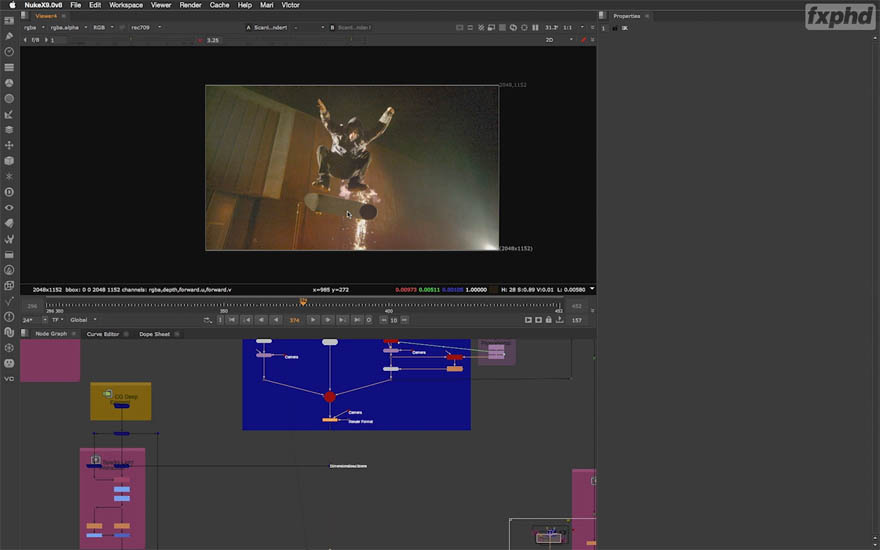
Task: Open the Time nodes clock icon
Action: 9,52
